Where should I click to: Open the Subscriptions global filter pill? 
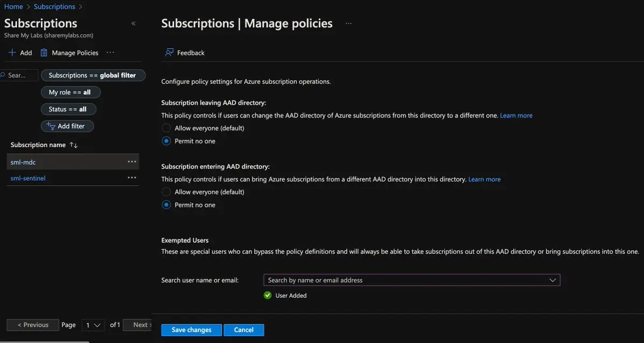(x=92, y=76)
